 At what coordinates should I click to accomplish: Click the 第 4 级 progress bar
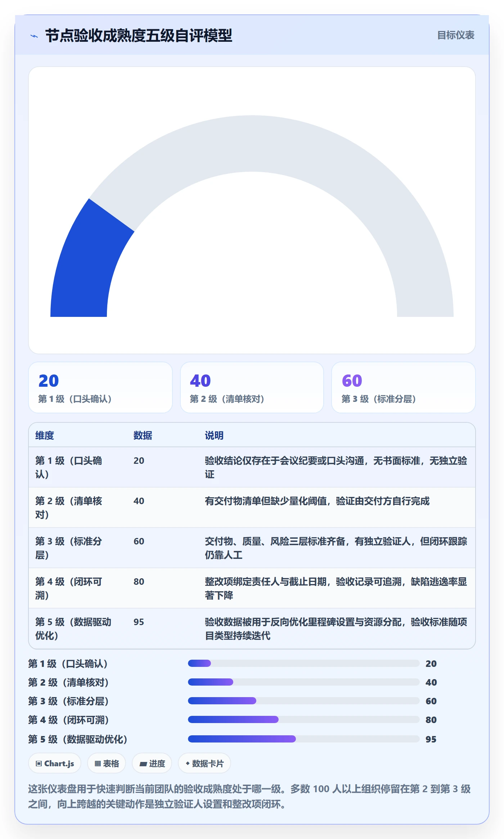tap(303, 719)
